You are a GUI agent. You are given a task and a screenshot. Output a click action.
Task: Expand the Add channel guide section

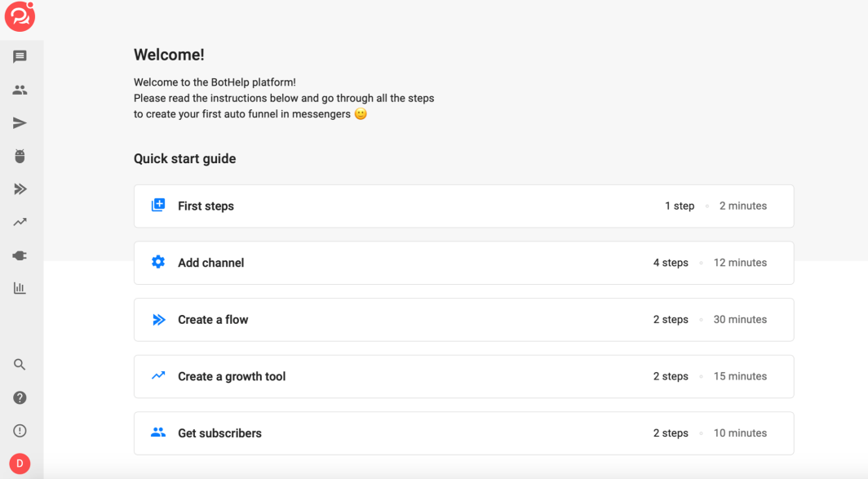463,263
